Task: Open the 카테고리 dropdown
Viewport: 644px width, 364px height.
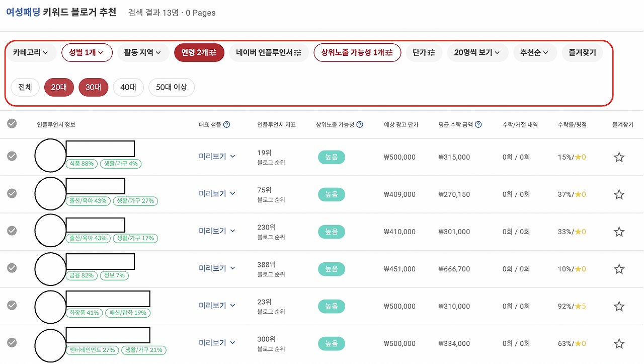Action: click(x=31, y=52)
